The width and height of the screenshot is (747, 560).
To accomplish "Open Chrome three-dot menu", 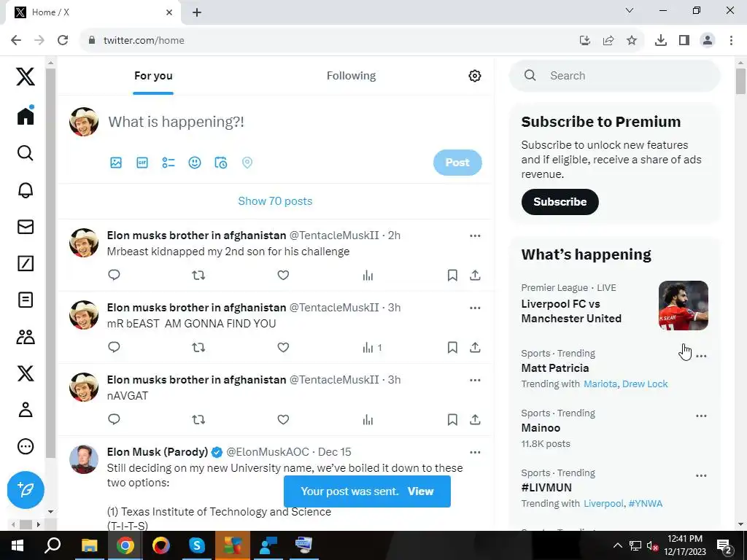I will click(x=731, y=41).
